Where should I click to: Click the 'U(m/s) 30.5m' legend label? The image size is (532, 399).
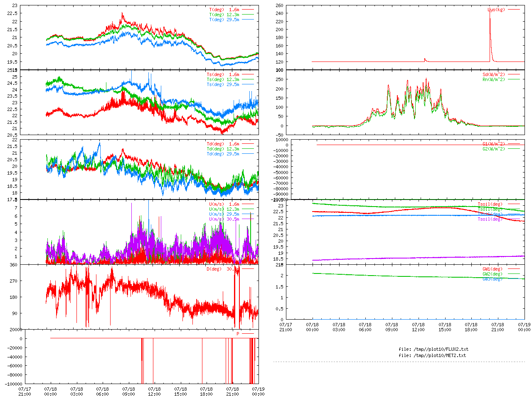(224, 219)
